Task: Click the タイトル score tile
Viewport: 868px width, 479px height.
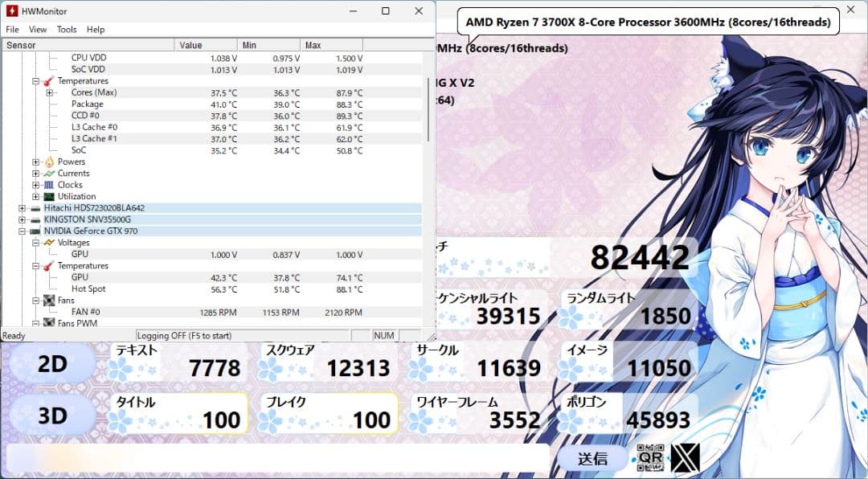Action: [x=177, y=414]
